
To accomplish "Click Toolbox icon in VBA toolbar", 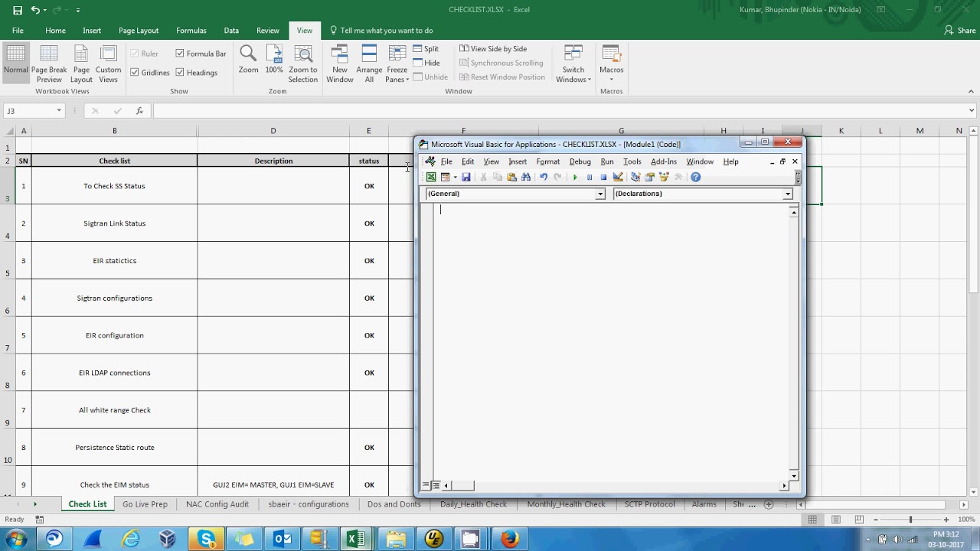I will (x=678, y=177).
